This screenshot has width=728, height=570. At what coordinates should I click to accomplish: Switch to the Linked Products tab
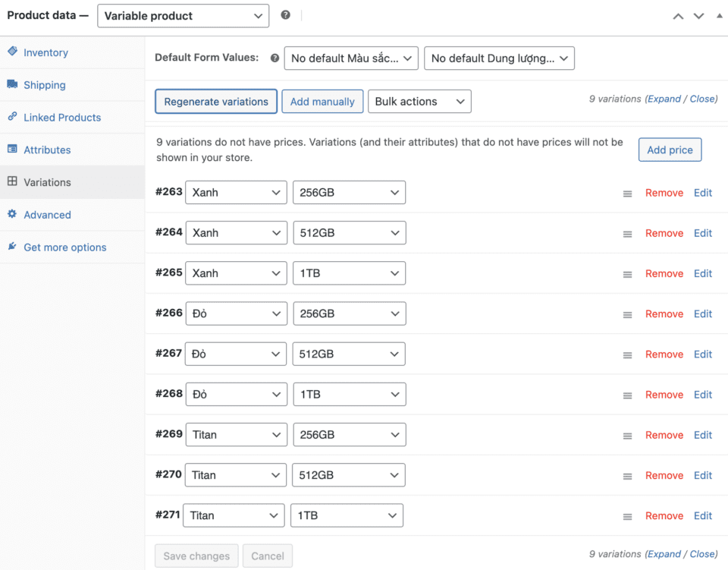point(72,118)
